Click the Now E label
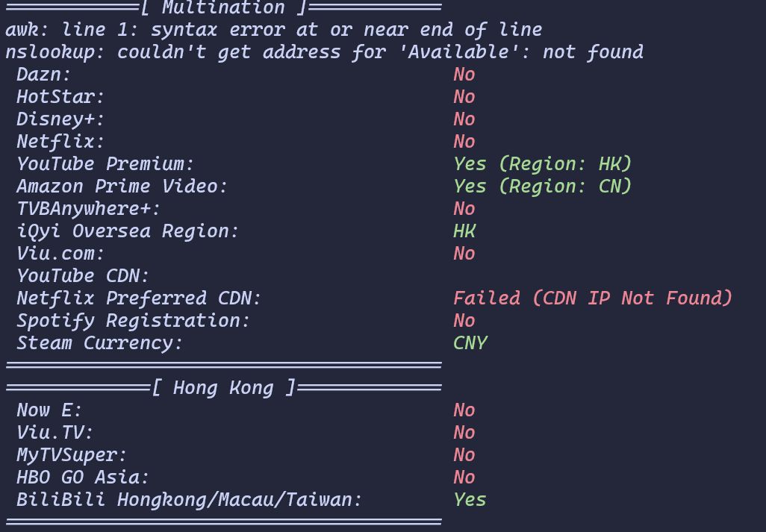 coord(49,410)
